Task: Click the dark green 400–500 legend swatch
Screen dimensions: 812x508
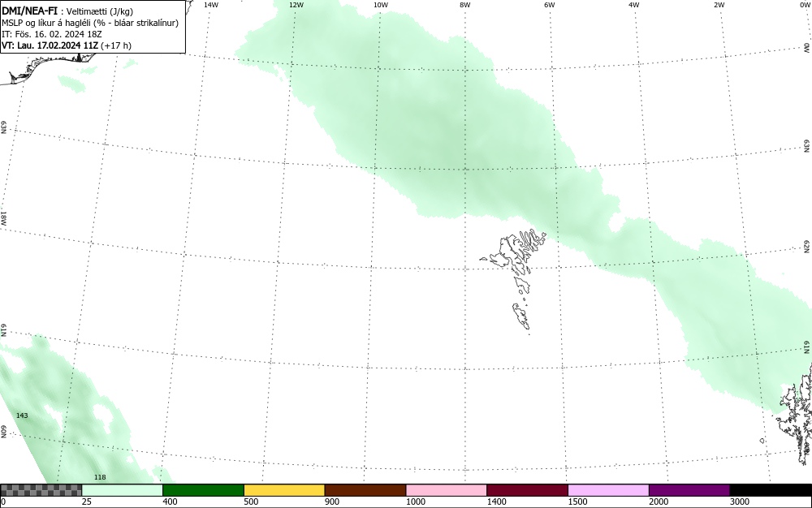Action: pyautogui.click(x=203, y=490)
